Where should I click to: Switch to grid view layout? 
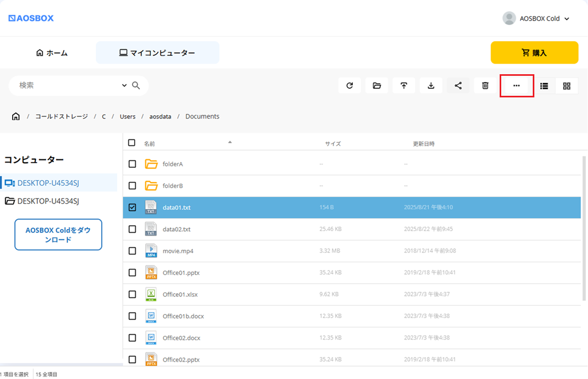pos(566,86)
